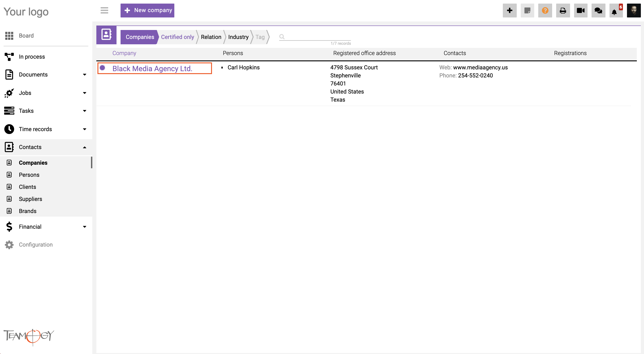Image resolution: width=644 pixels, height=354 pixels.
Task: Open the chat bubbles icon
Action: pos(598,11)
